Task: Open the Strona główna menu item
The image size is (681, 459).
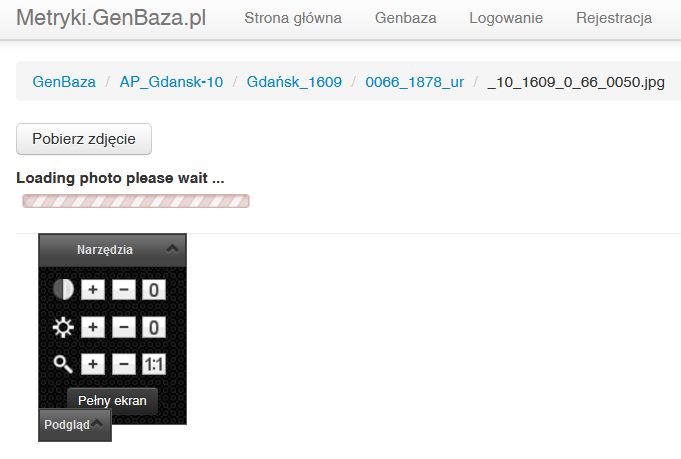Action: [293, 18]
